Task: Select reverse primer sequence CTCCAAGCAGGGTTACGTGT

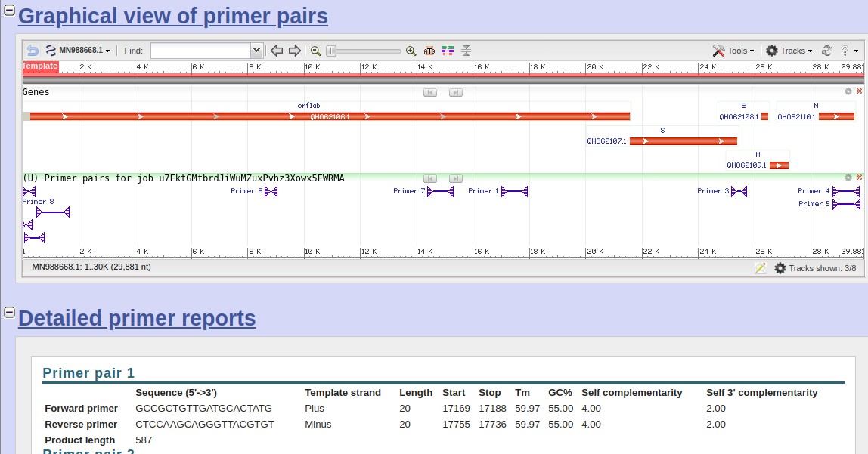Action: pyautogui.click(x=205, y=425)
